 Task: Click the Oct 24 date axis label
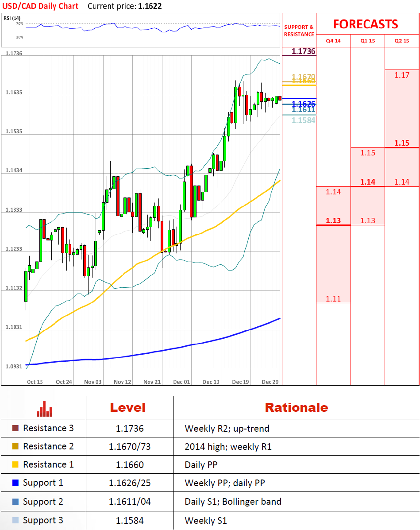tap(64, 382)
